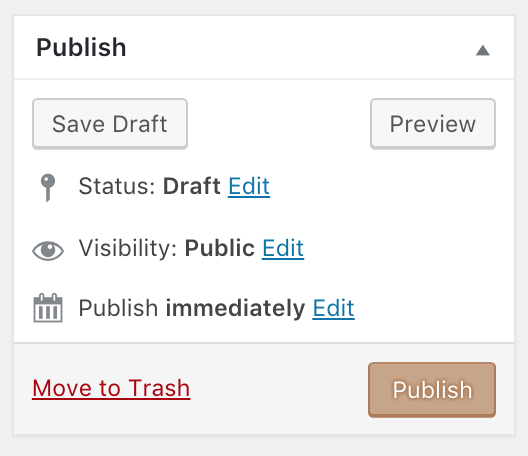Screen dimensions: 528x456
Task: Move the post to Trash
Action: (x=111, y=388)
